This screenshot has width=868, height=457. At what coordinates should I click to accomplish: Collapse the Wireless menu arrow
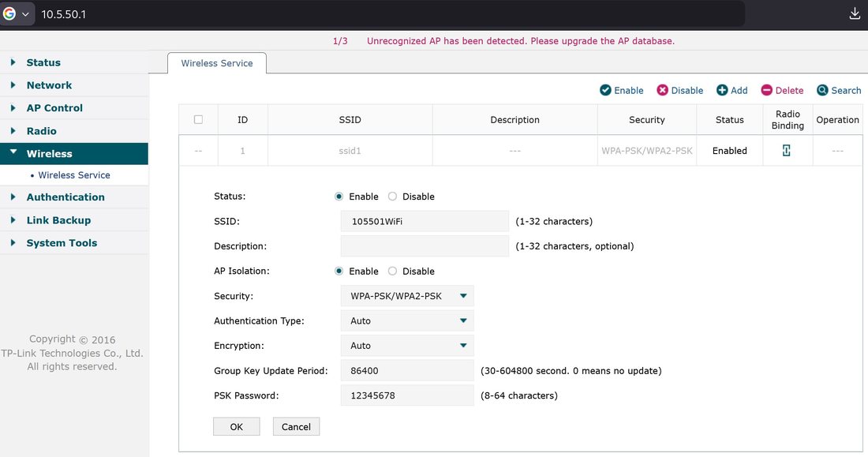[x=13, y=152]
